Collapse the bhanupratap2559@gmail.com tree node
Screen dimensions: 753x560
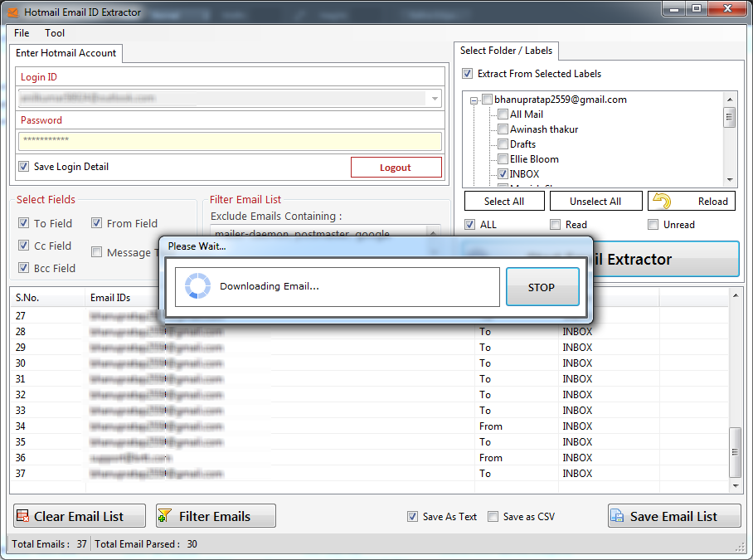[474, 100]
